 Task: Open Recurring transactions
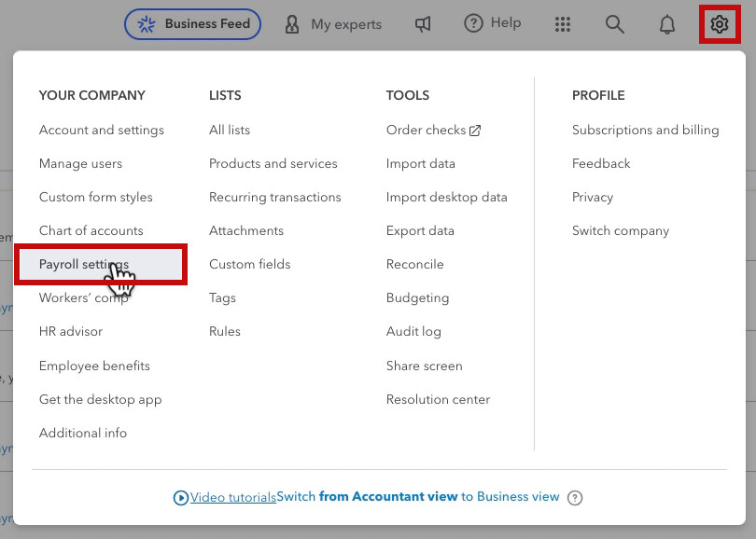(x=274, y=197)
